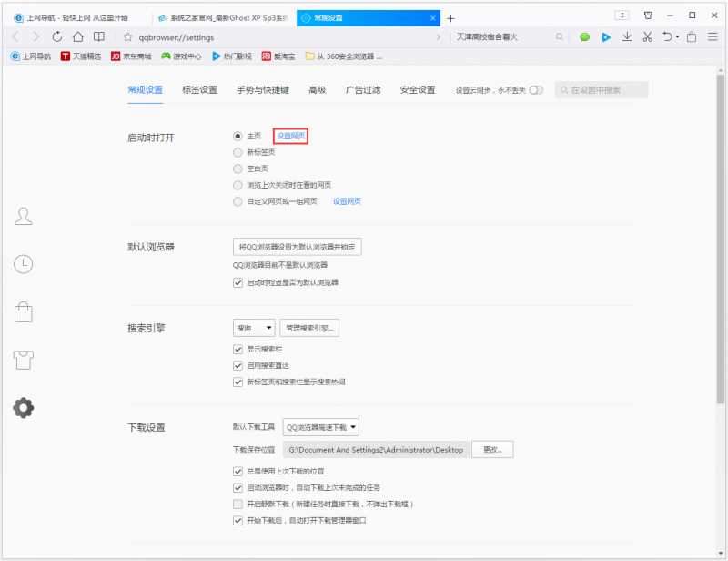Open the default download tool dropdown
Image resolution: width=728 pixels, height=561 pixels.
(x=321, y=426)
